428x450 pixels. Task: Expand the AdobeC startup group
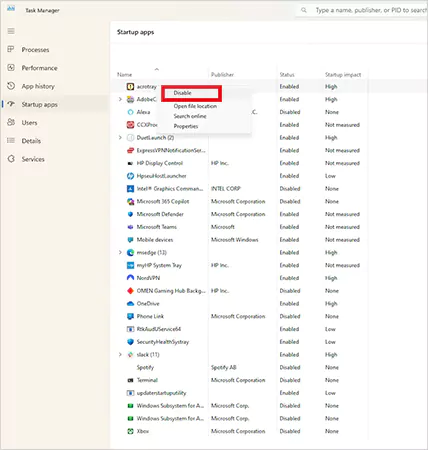pos(120,99)
